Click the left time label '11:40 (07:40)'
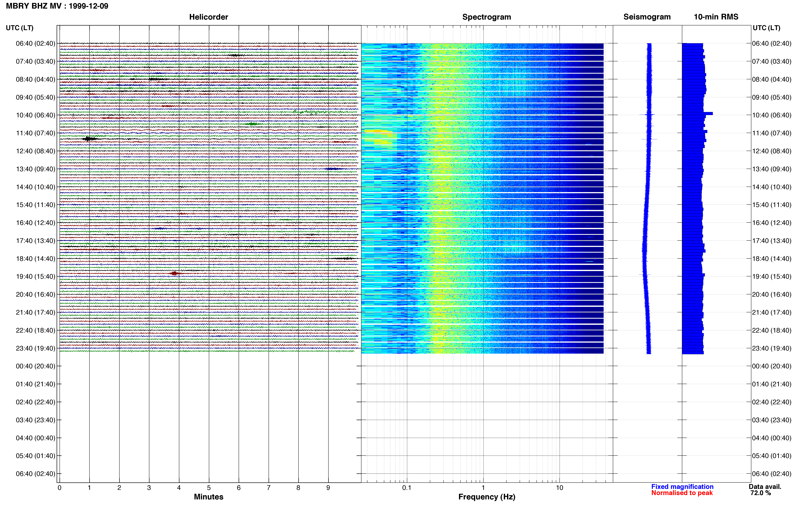812x508 pixels. [36, 133]
